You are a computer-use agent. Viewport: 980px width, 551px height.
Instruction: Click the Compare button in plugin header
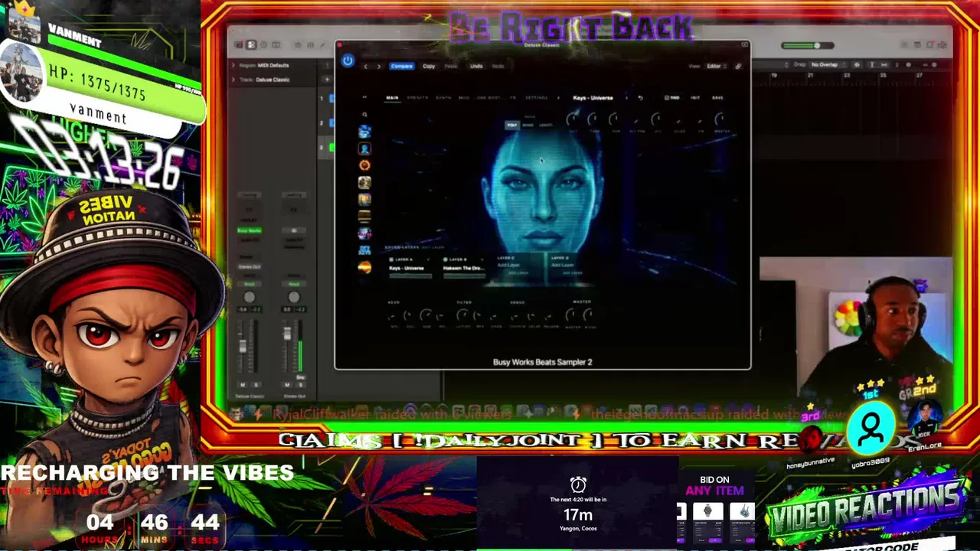coord(401,67)
